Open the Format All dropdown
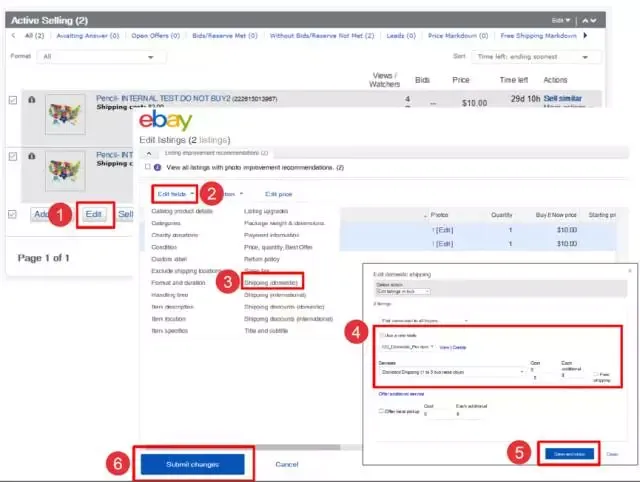 coord(101,57)
